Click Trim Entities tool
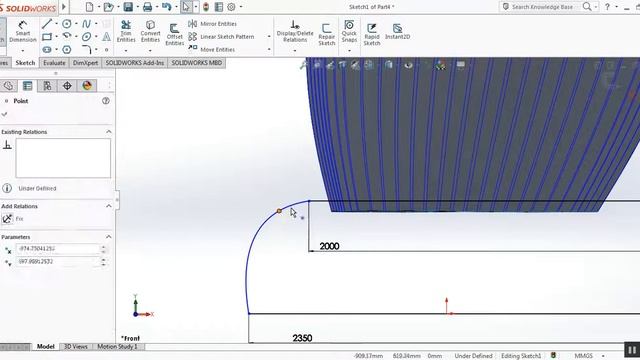The height and width of the screenshot is (360, 640). (126, 31)
